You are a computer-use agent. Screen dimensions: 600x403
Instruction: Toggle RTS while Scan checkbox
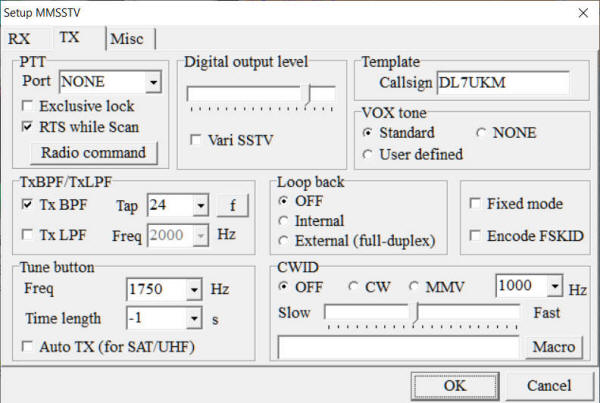(29, 127)
